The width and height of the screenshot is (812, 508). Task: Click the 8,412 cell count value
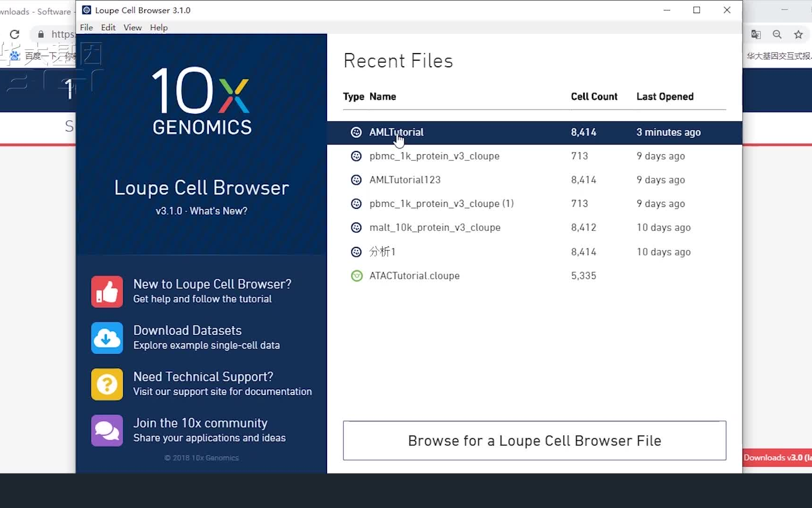pyautogui.click(x=584, y=228)
